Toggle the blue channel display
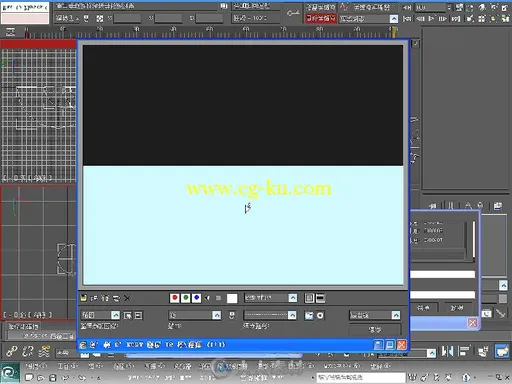Viewport: 512px width, 384px height. point(196,298)
